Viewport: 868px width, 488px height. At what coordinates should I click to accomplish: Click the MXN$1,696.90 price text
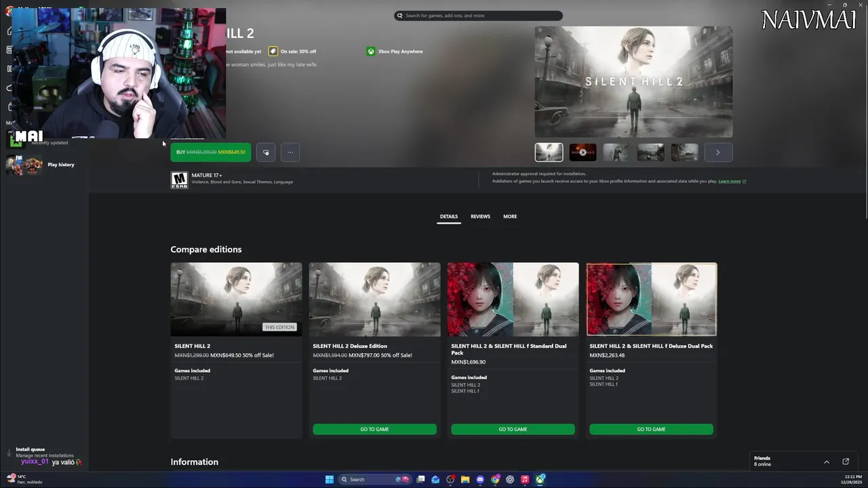tap(469, 362)
